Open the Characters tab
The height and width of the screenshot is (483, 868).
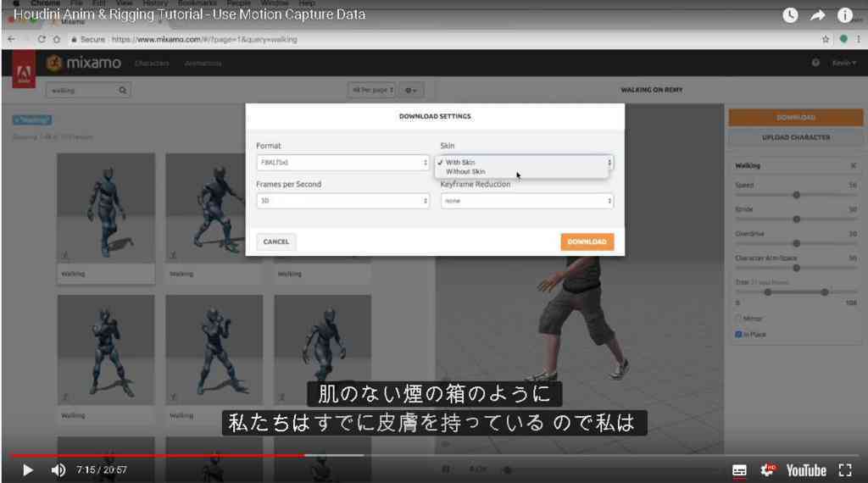(x=152, y=64)
